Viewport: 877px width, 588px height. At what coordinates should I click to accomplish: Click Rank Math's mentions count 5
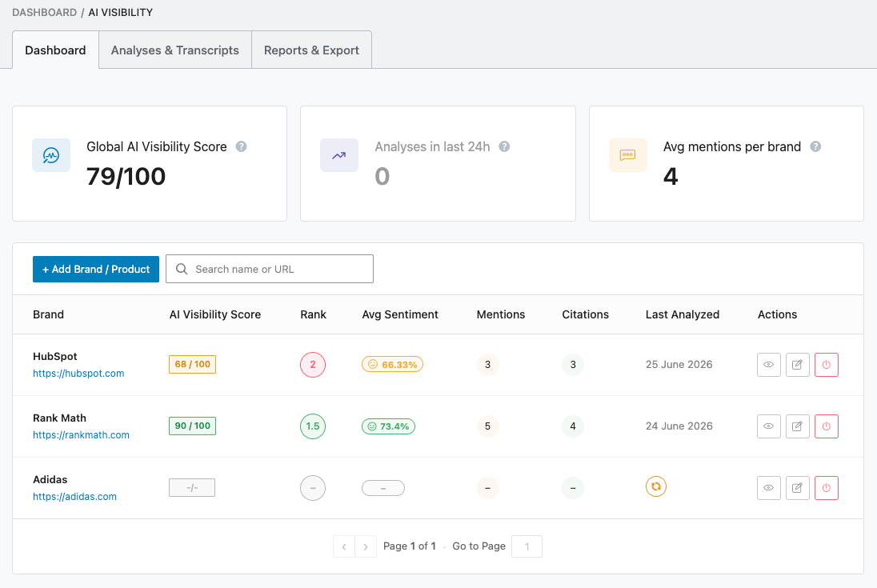click(488, 426)
